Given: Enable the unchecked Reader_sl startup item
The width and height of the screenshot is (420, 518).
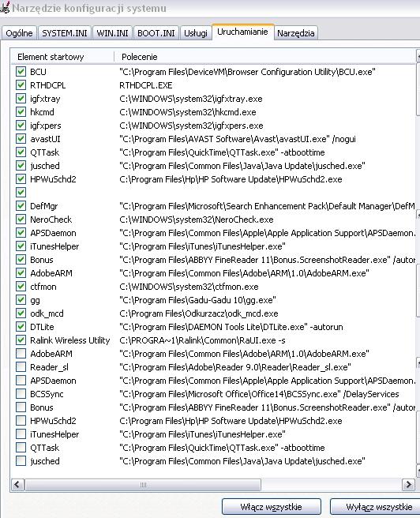Looking at the screenshot, I should pos(21,367).
